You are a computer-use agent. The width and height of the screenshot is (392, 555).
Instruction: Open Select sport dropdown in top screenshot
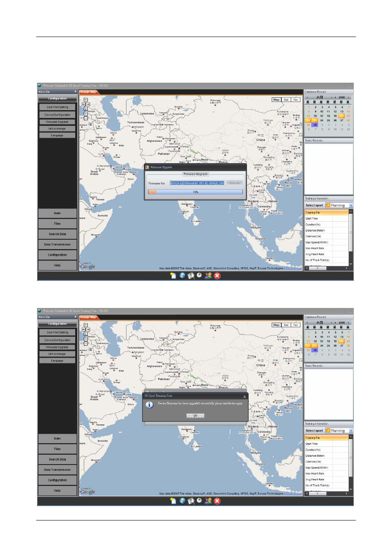point(351,205)
